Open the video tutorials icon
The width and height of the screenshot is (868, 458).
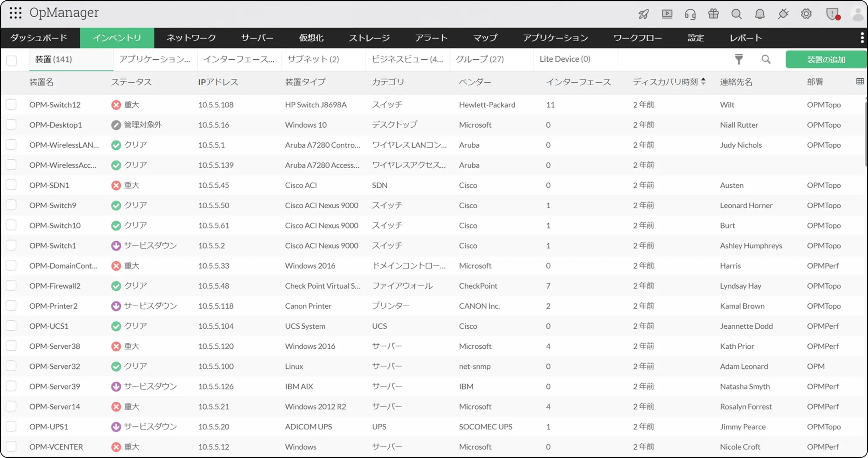coord(667,14)
